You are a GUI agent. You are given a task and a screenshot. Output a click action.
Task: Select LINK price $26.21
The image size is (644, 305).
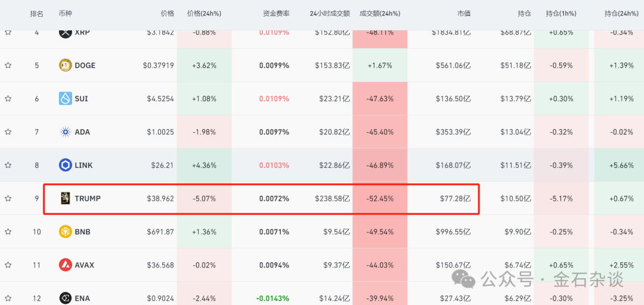pyautogui.click(x=163, y=165)
